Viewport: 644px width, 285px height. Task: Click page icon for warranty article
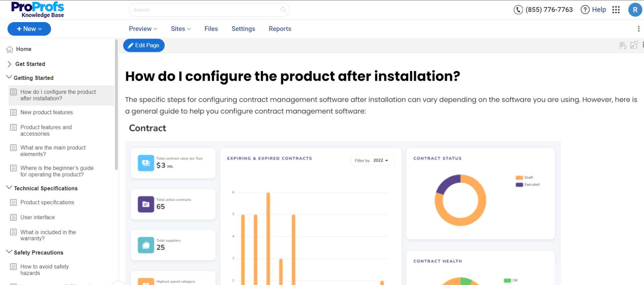pyautogui.click(x=13, y=232)
